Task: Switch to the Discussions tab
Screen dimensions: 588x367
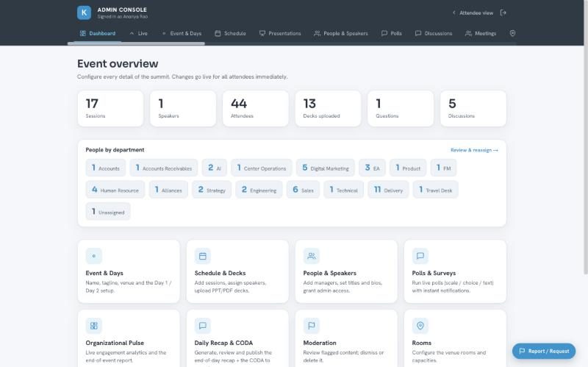Action: (x=434, y=33)
